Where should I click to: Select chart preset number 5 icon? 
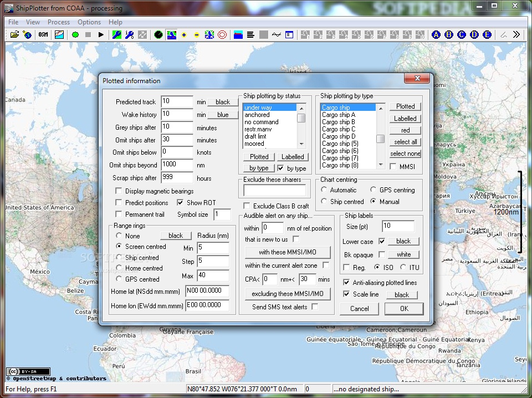(x=356, y=34)
